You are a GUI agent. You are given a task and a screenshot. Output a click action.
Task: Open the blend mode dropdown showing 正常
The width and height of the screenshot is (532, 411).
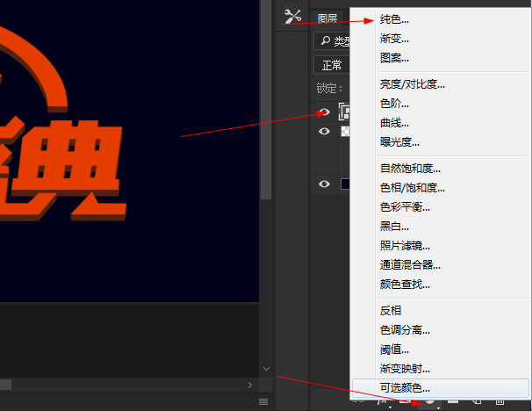333,65
